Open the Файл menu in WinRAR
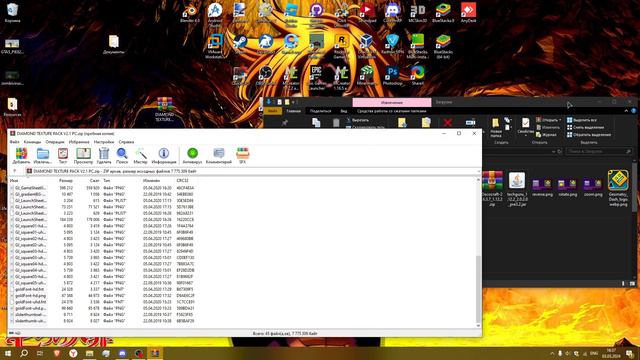Image resolution: width=640 pixels, height=360 pixels. [14, 142]
